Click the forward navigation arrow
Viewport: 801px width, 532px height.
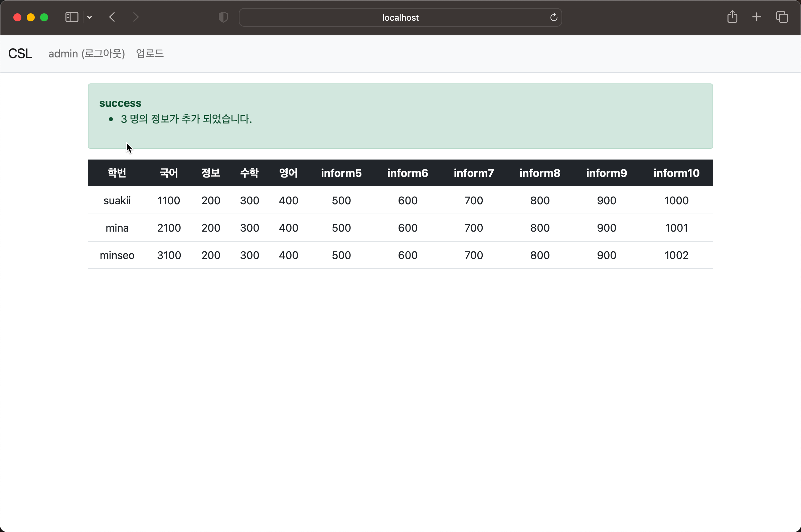[136, 17]
